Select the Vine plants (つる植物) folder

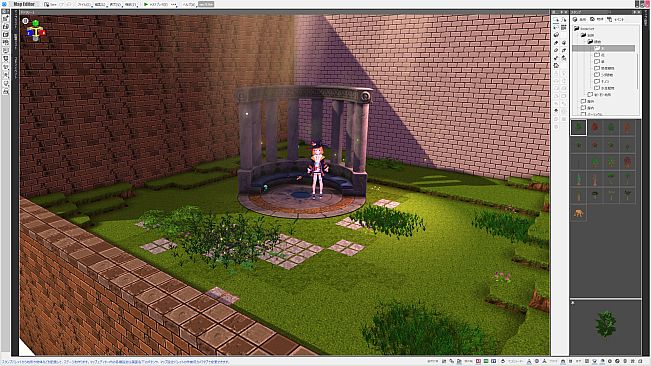(603, 75)
